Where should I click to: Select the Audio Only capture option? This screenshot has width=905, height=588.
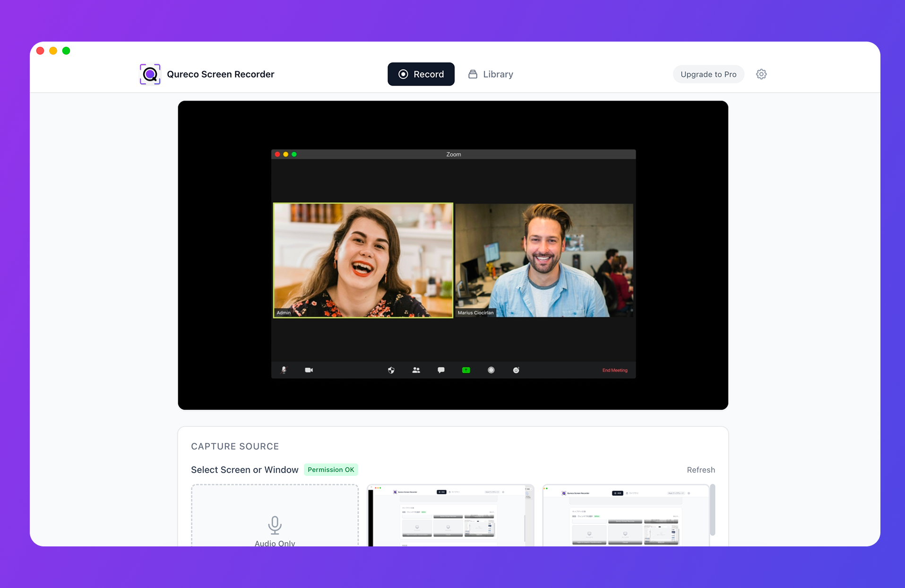[x=275, y=515]
